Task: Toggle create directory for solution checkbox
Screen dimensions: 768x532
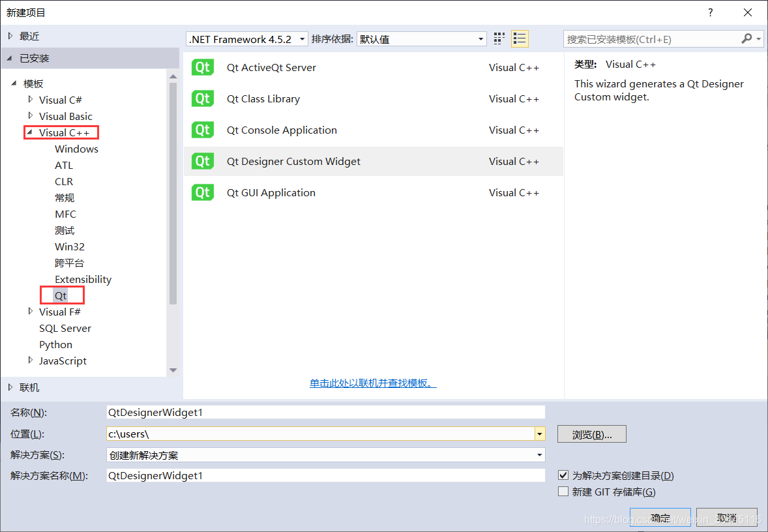Action: click(x=563, y=475)
